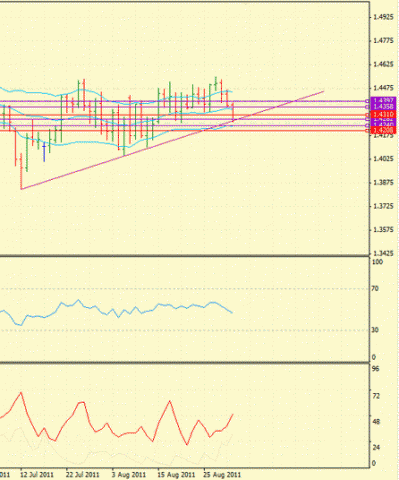
Task: Click the 25 Aug 2011 date label
Action: (x=222, y=474)
